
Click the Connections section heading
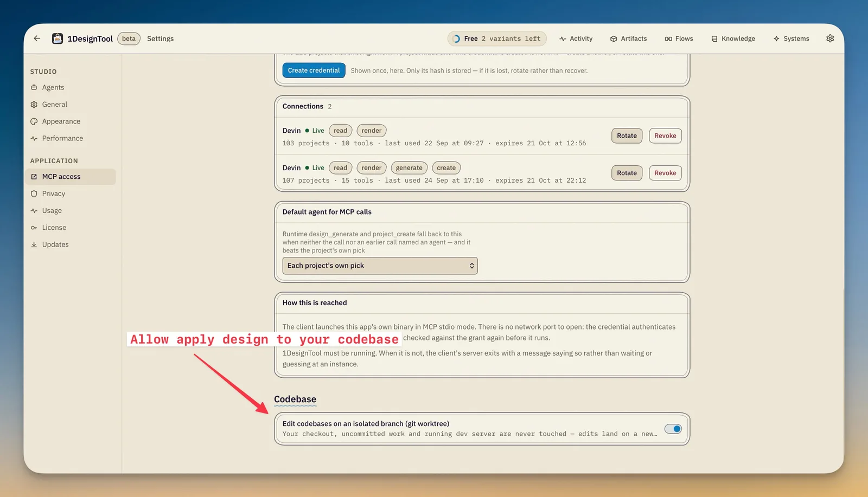(x=303, y=106)
